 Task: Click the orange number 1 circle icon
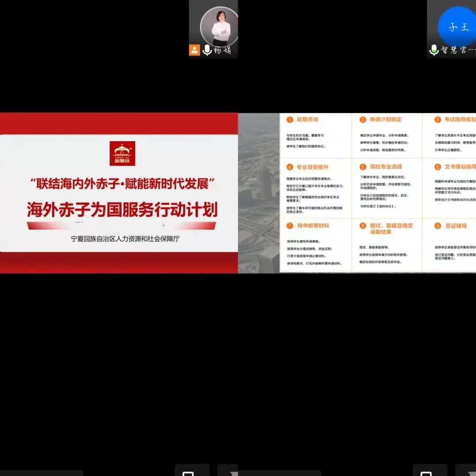[290, 120]
